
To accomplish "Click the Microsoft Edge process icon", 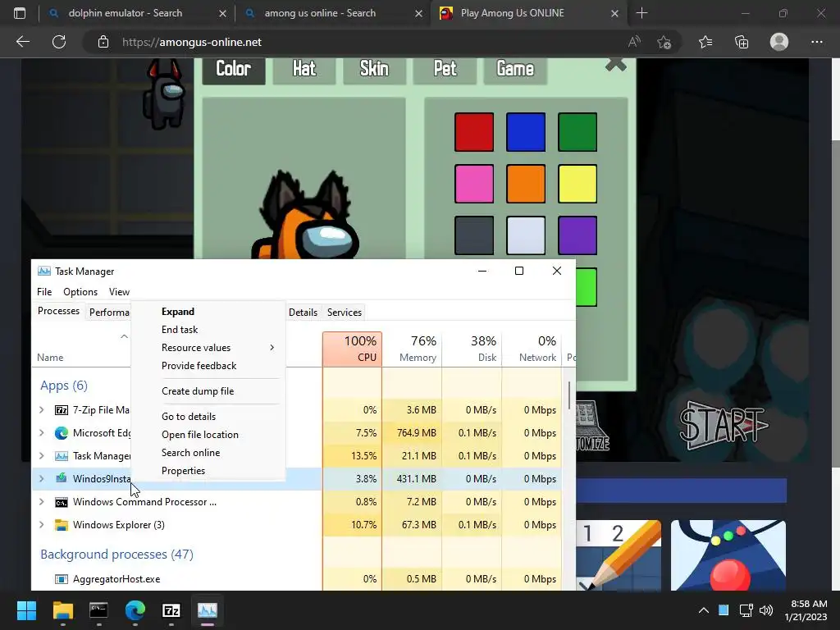I will (61, 433).
